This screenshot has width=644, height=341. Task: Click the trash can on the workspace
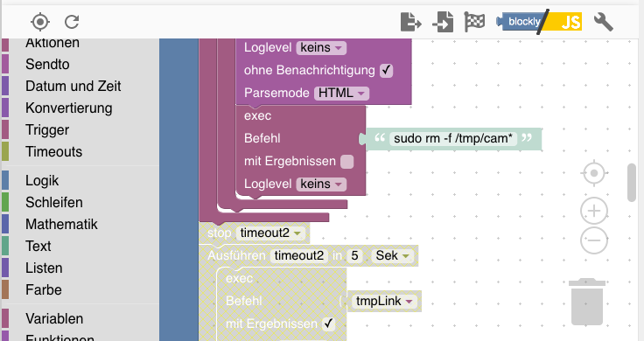587,302
